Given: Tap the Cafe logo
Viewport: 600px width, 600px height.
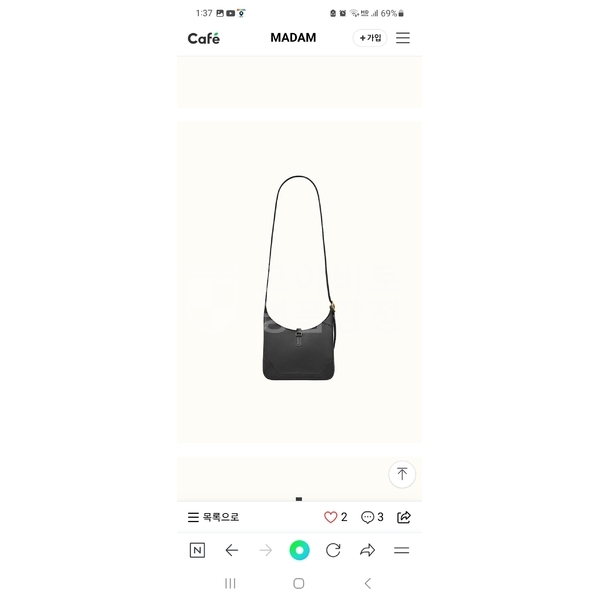Looking at the screenshot, I should [204, 38].
